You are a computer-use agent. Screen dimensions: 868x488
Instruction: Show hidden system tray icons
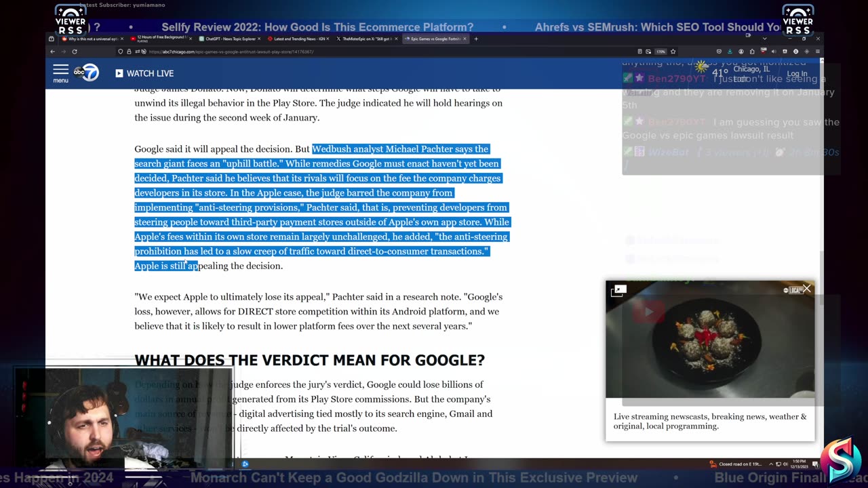[771, 464]
